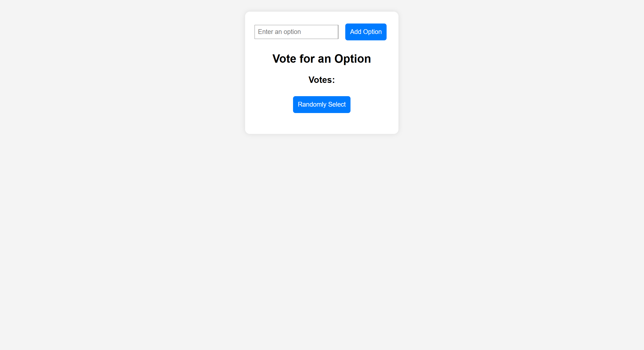Trigger random selection with Randomly Select
This screenshot has width=644, height=350.
(322, 104)
